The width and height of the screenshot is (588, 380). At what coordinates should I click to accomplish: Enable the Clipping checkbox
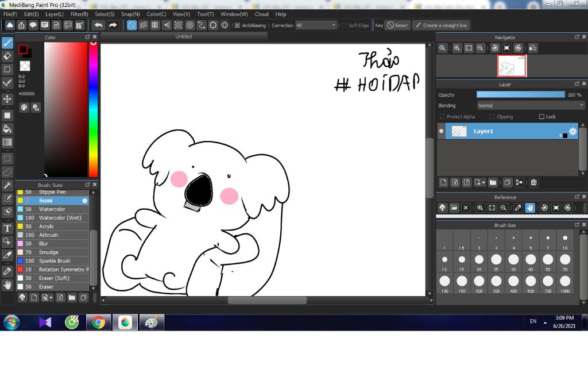(492, 117)
